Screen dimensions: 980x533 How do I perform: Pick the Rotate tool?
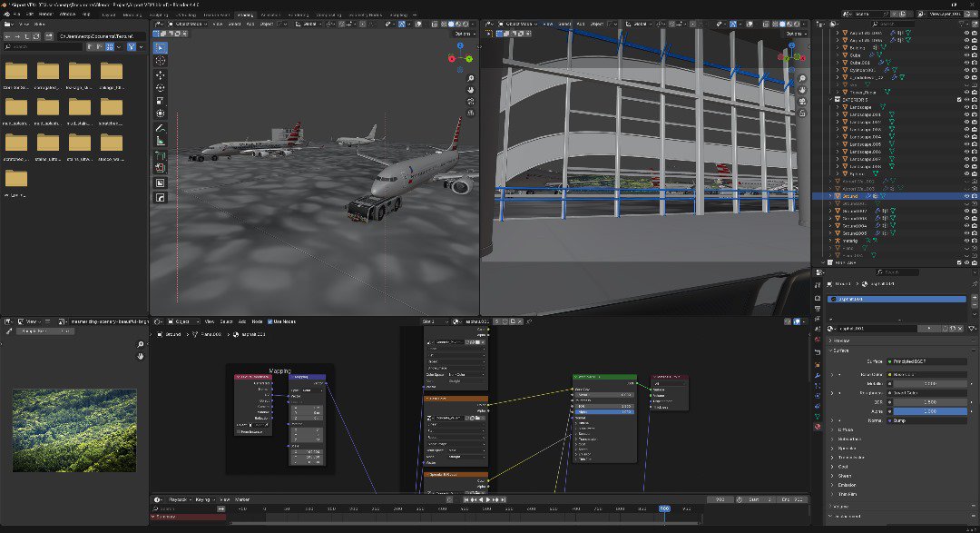tap(160, 88)
